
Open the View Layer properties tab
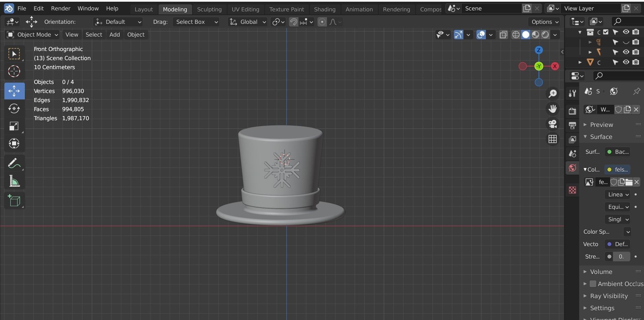pos(572,139)
